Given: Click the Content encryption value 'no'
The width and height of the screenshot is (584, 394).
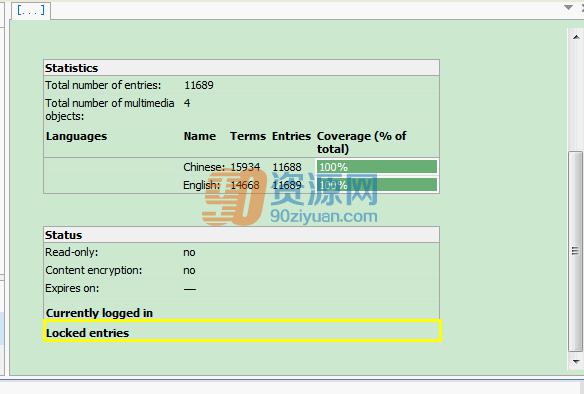Looking at the screenshot, I should [189, 270].
